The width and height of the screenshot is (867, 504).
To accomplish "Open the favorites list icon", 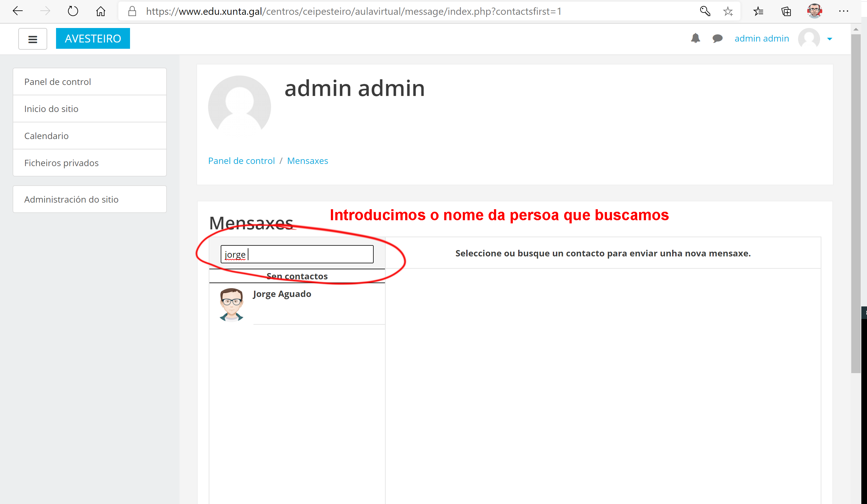I will click(758, 11).
